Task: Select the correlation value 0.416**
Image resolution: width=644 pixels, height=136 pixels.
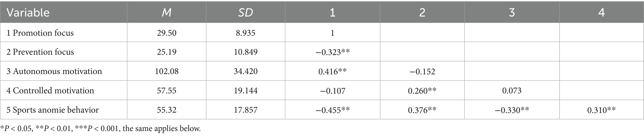Action: [332, 71]
